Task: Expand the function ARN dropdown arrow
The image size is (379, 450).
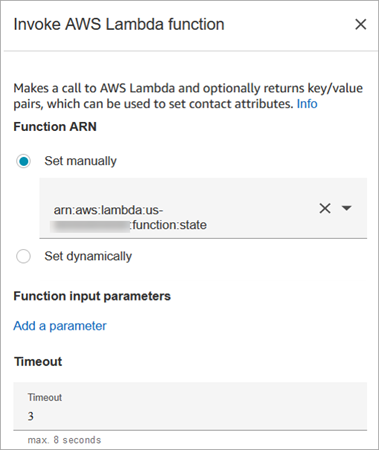Action: coord(347,208)
